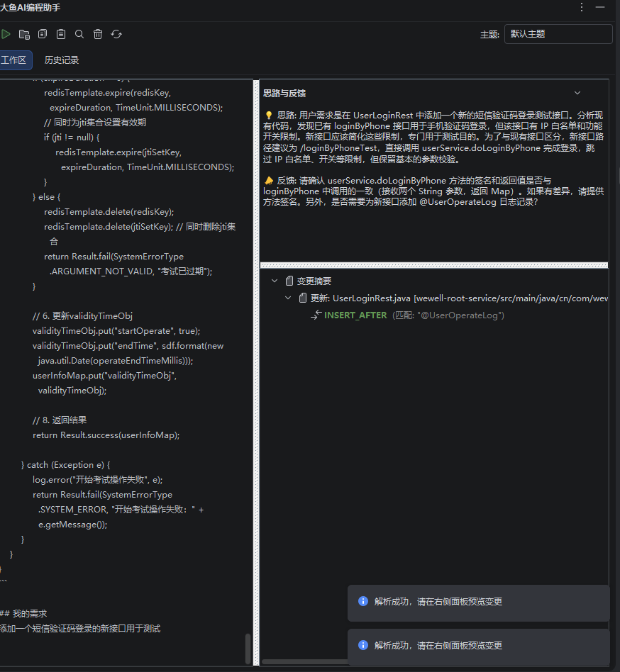Switch to the 工作区 tab
Viewport: 620px width, 672px height.
[14, 60]
